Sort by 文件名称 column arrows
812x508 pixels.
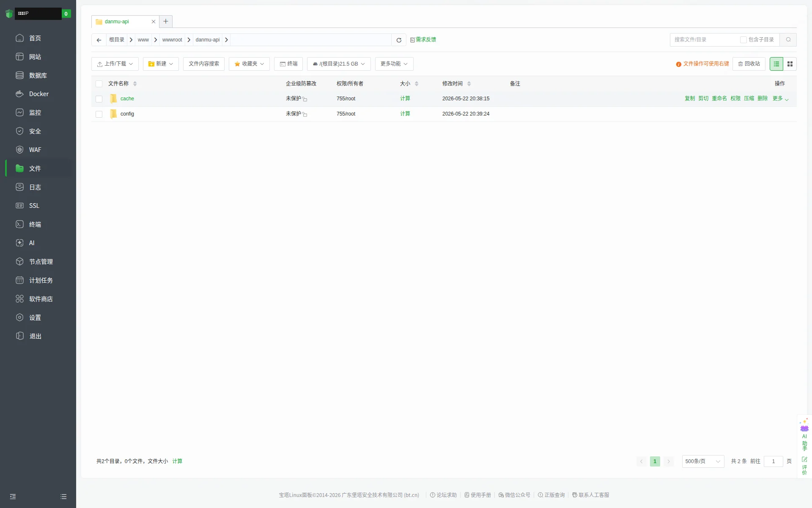click(x=135, y=84)
